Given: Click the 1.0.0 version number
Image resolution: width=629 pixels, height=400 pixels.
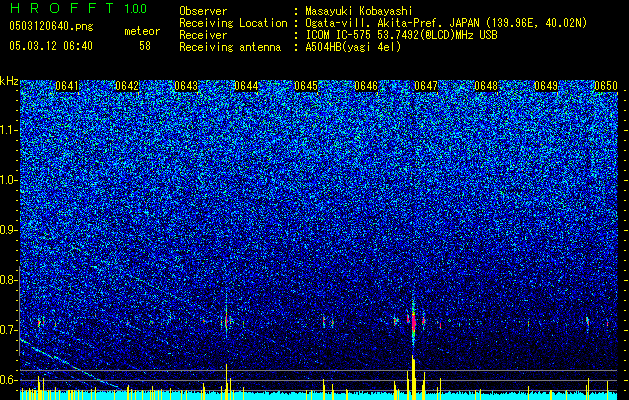Looking at the screenshot, I should tap(136, 9).
